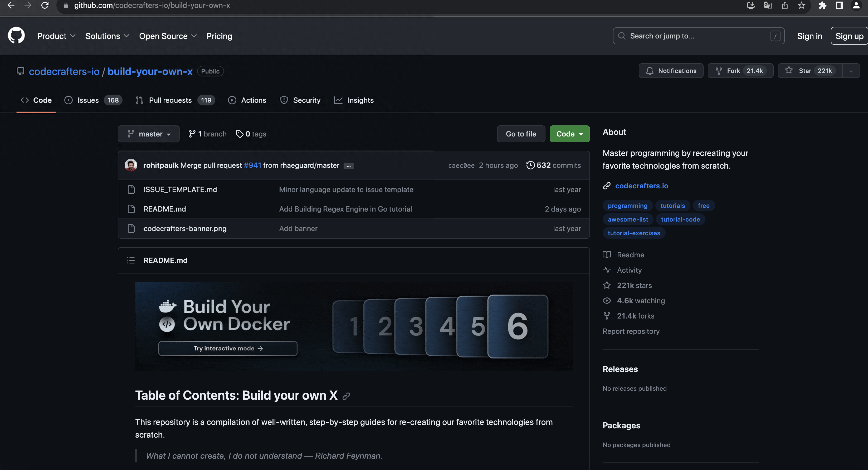Viewport: 868px width, 470px height.
Task: Toggle watching the repository
Action: point(671,71)
